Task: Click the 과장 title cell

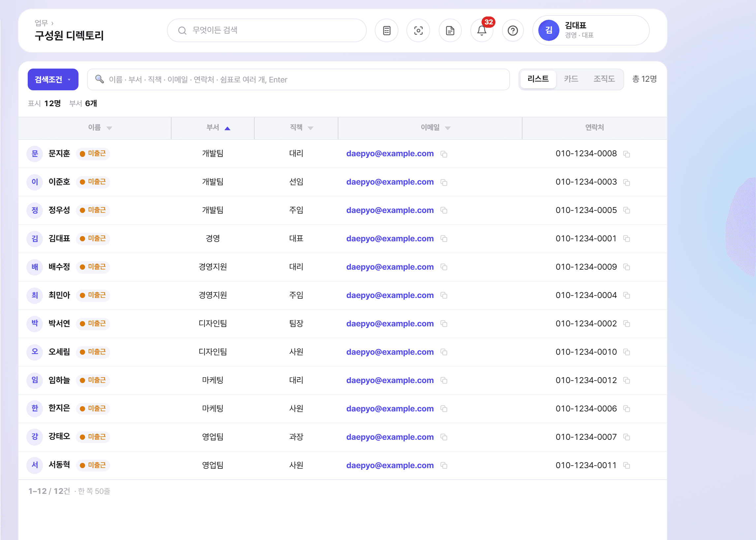Action: 296,437
